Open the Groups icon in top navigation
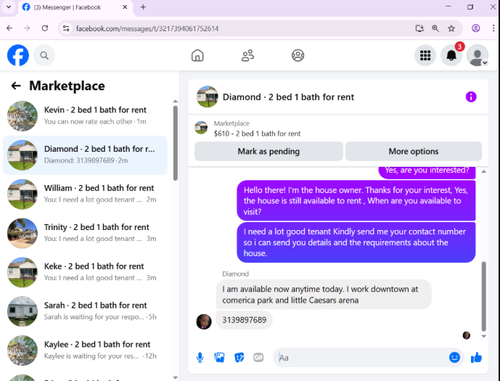The height and width of the screenshot is (381, 500). 298,55
